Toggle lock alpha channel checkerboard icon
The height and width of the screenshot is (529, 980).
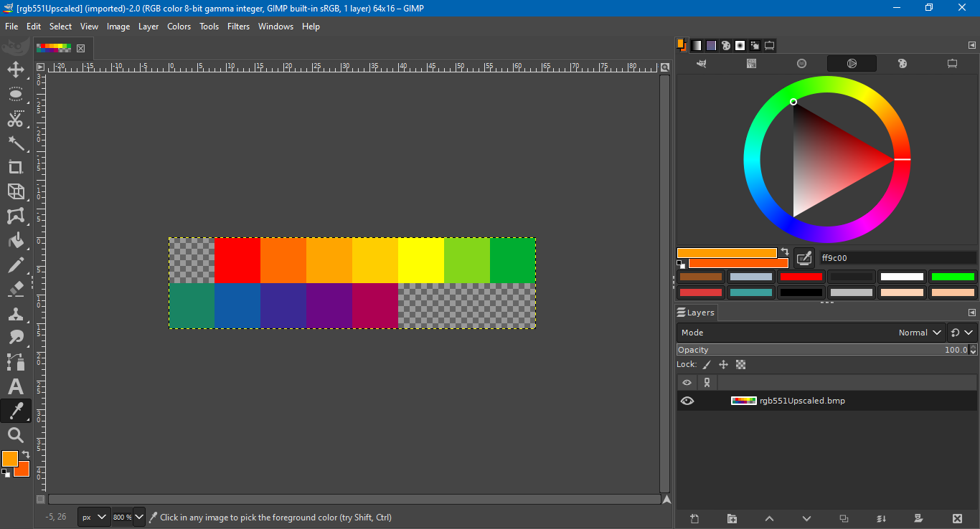tap(740, 365)
